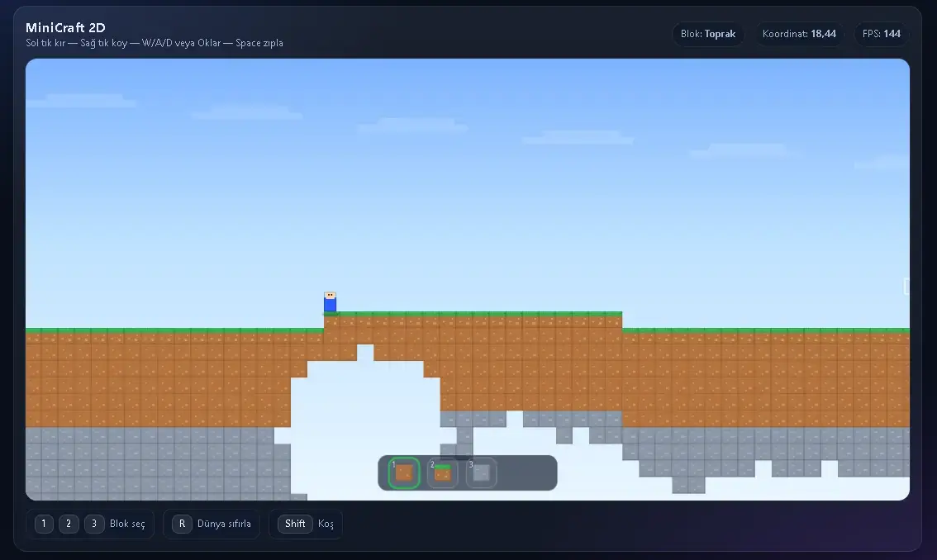This screenshot has height=560, width=937.
Task: Click the rightmost grass block of raised hill
Action: coord(613,320)
